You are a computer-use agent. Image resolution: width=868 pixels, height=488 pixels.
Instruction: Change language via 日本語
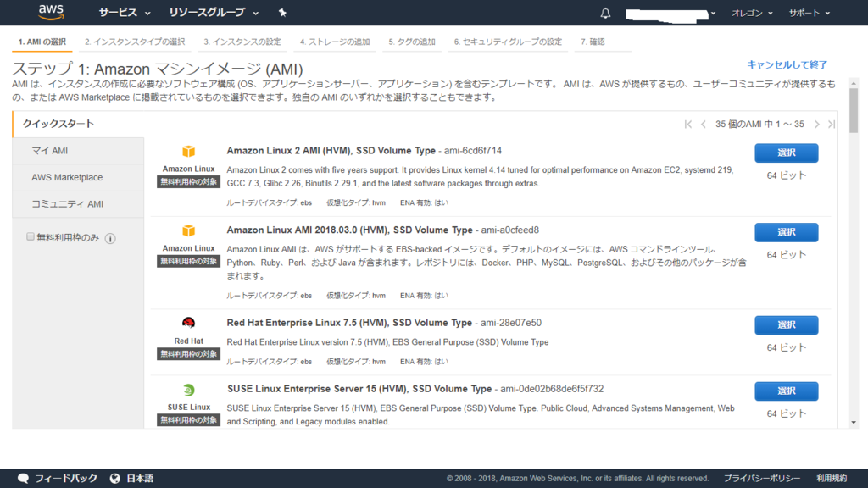click(x=140, y=479)
